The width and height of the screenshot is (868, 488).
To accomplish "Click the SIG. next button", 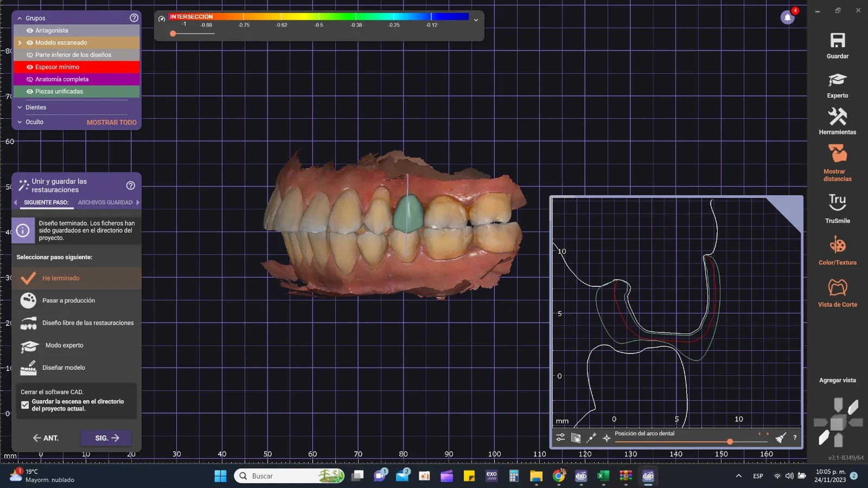I will click(x=107, y=438).
